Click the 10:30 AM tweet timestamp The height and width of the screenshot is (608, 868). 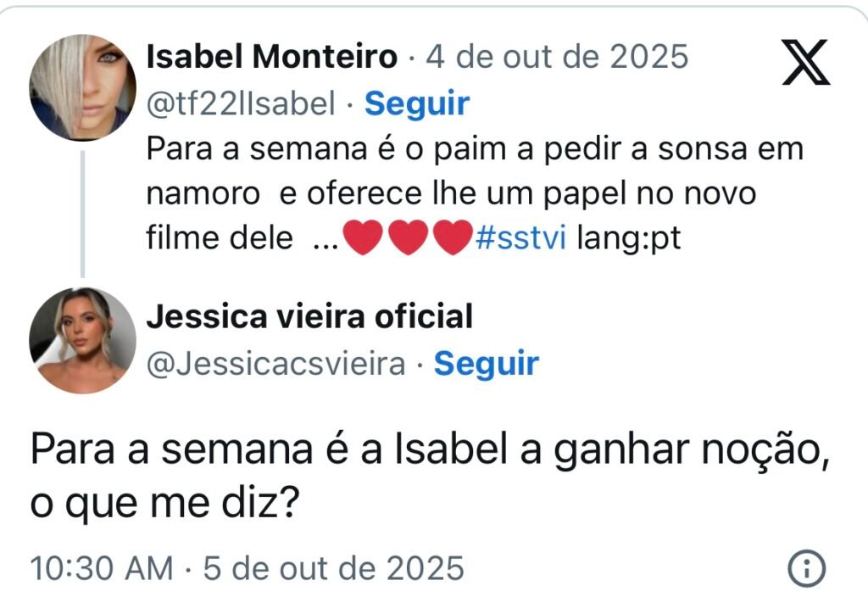(x=102, y=567)
